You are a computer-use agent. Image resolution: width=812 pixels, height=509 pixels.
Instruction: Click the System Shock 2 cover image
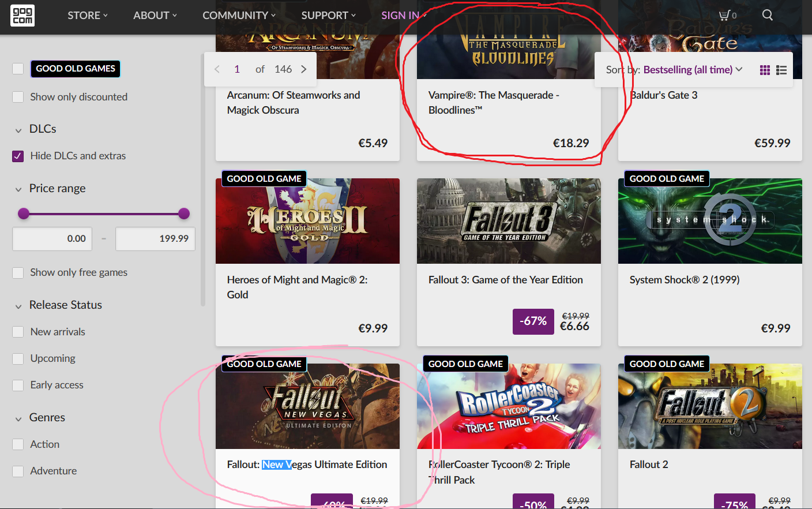[x=710, y=221]
